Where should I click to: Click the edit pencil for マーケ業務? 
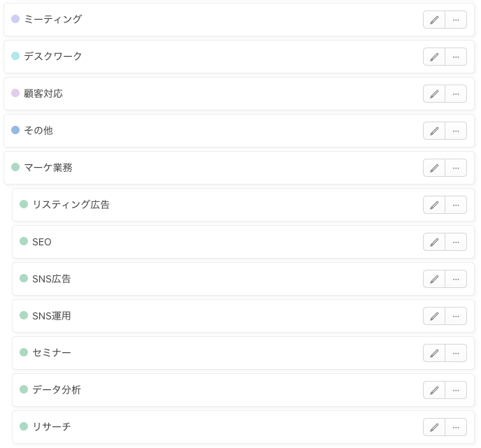pos(434,168)
